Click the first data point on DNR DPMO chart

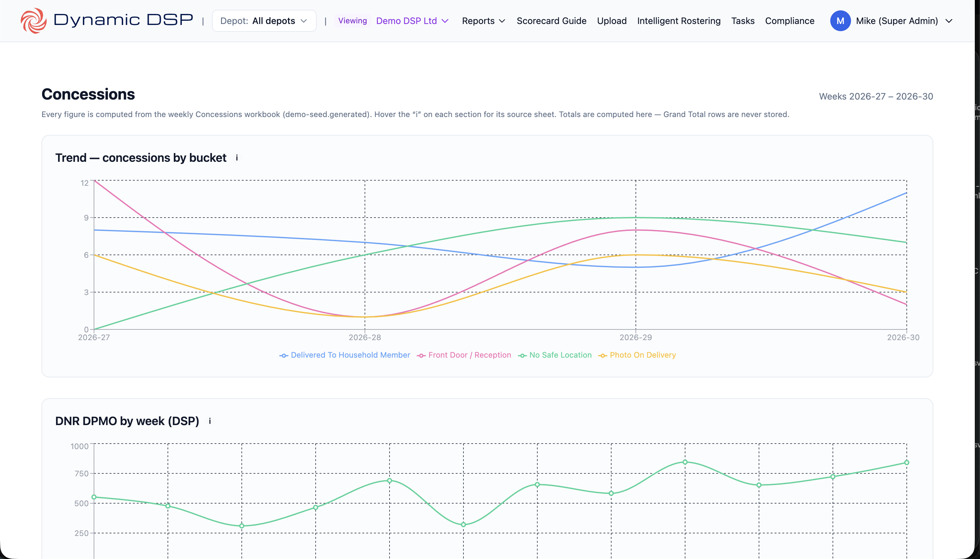pos(94,497)
